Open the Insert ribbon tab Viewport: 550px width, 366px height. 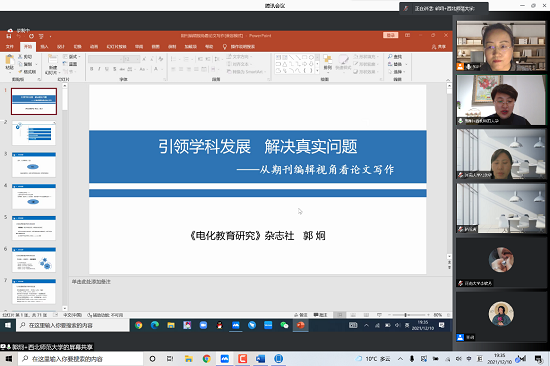(44, 47)
